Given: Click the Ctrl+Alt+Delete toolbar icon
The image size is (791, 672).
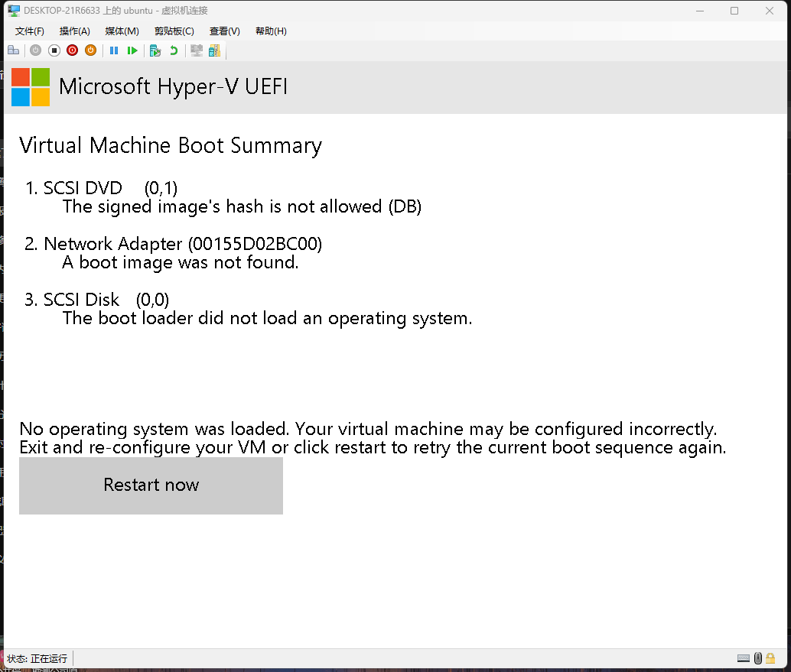Looking at the screenshot, I should pyautogui.click(x=13, y=50).
